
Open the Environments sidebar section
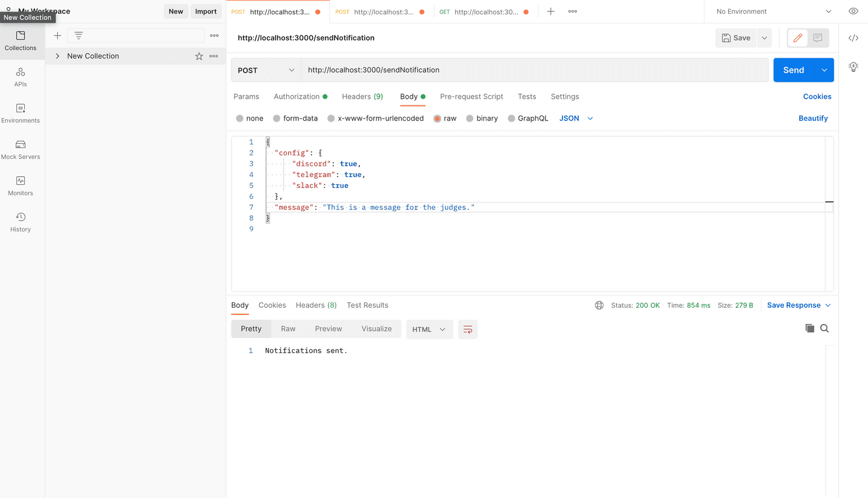pyautogui.click(x=20, y=114)
